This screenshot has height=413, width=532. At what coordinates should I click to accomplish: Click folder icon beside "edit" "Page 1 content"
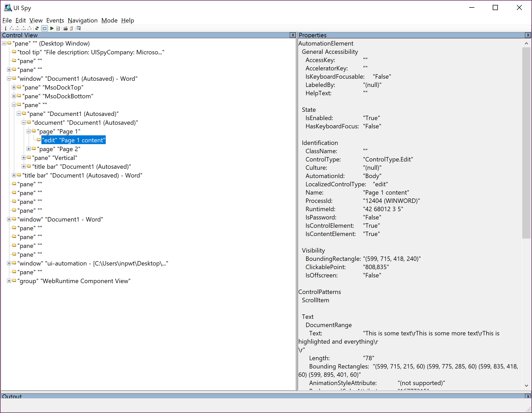click(x=39, y=140)
